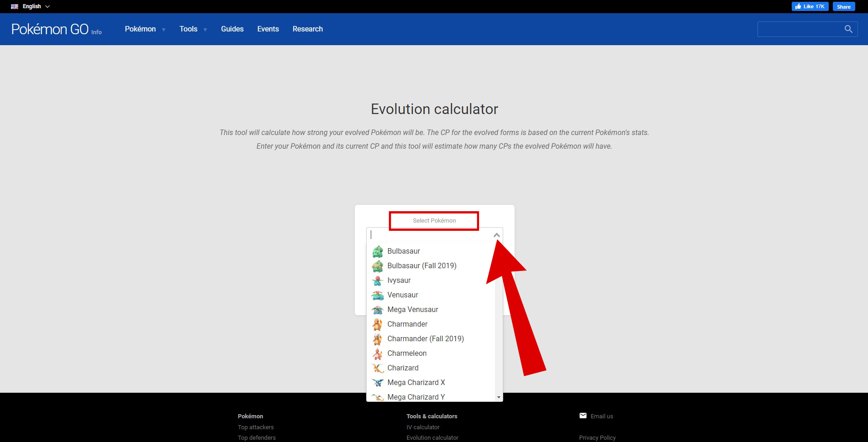Viewport: 868px width, 442px height.
Task: Click the Email us link
Action: [602, 416]
